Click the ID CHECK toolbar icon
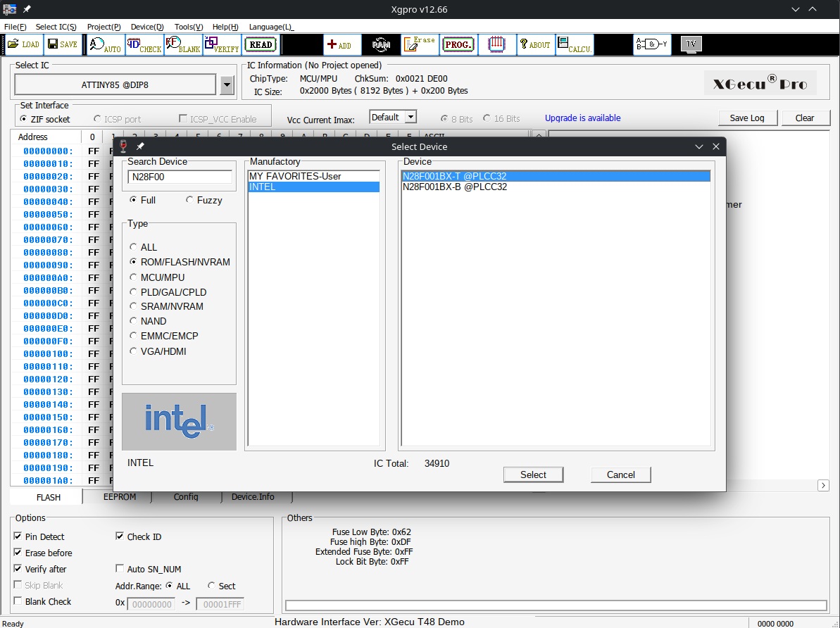 coord(144,44)
